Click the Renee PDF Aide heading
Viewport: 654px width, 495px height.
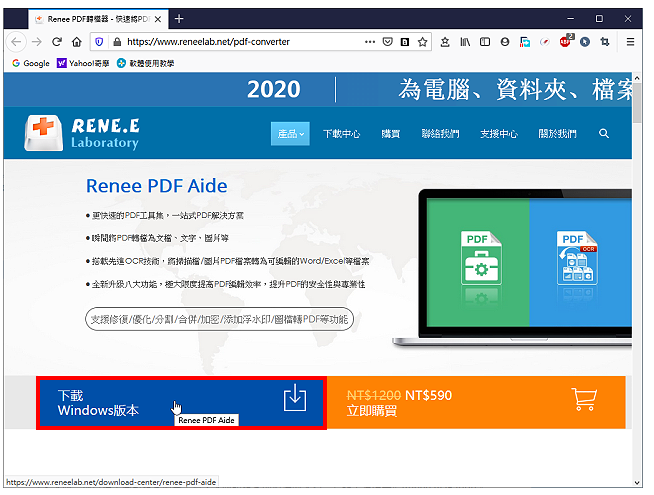[156, 186]
